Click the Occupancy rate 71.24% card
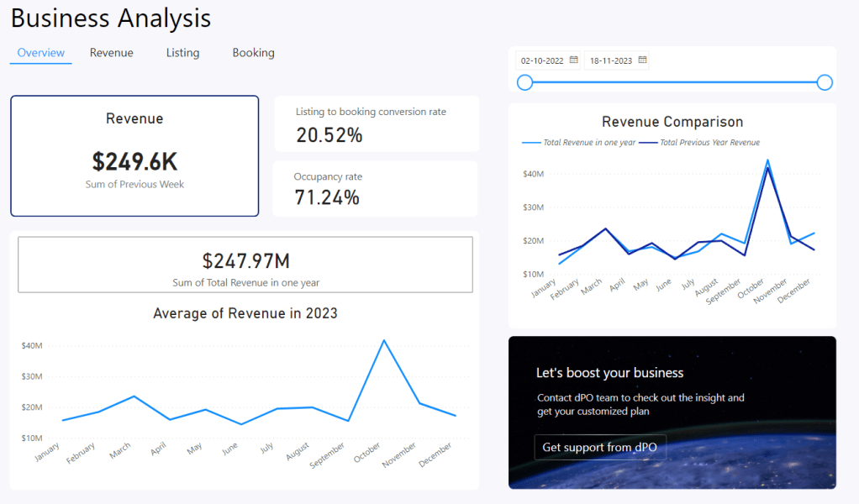The height and width of the screenshot is (504, 859). [x=376, y=189]
